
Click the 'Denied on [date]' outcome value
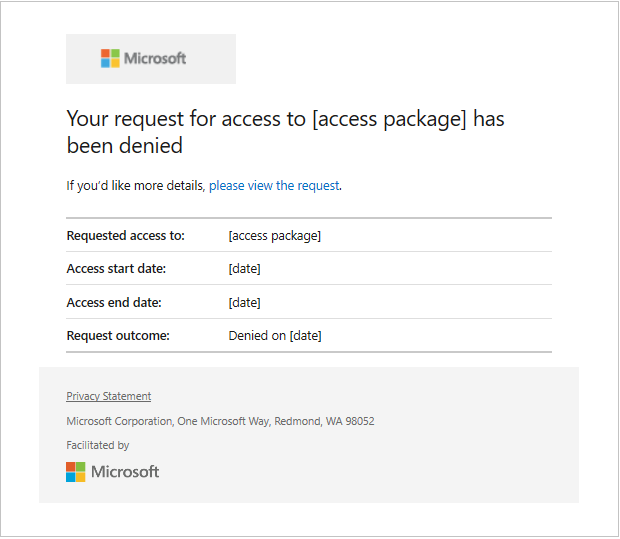[x=275, y=336]
